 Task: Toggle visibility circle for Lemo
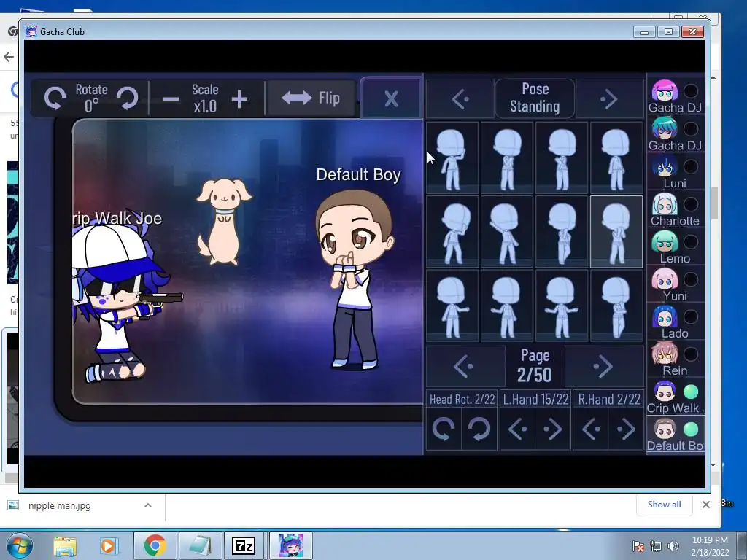(x=691, y=242)
